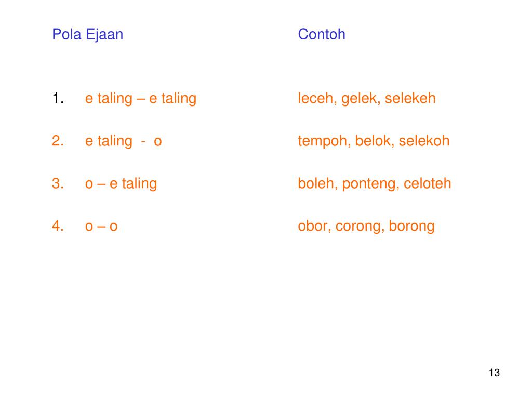Select the number 1. list marker
This screenshot has width=532, height=399.
click(58, 98)
